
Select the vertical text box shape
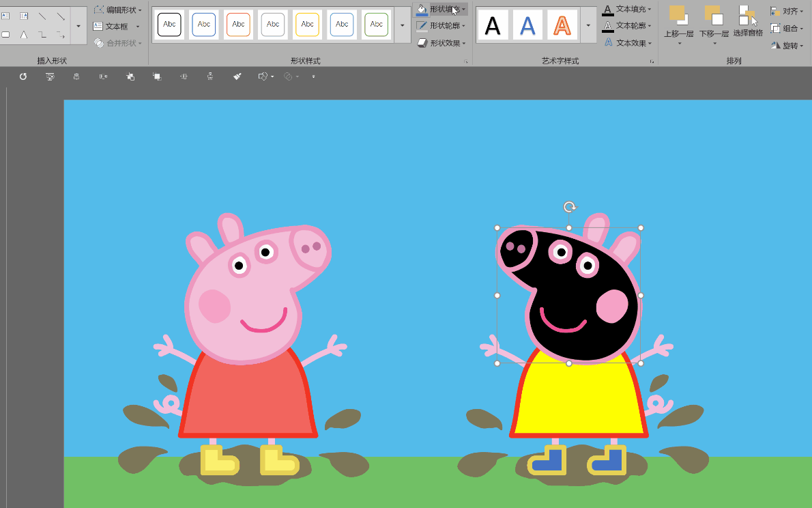coord(24,16)
